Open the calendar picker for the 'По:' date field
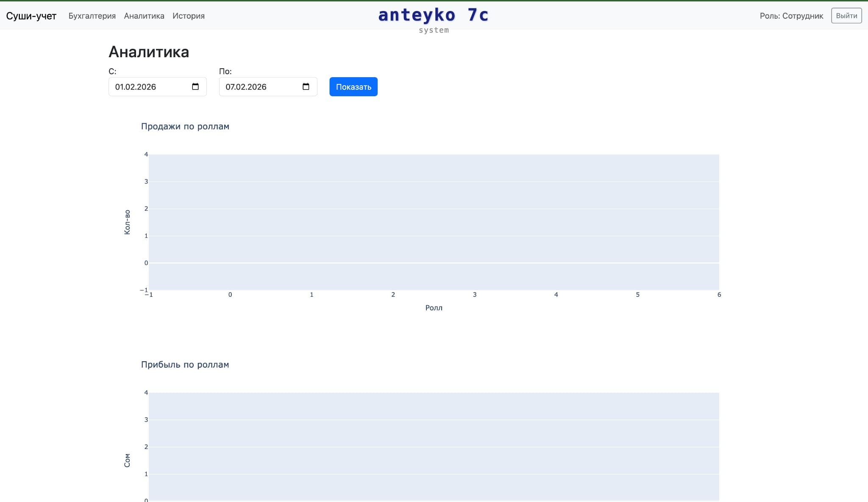This screenshot has height=502, width=868. pos(306,86)
